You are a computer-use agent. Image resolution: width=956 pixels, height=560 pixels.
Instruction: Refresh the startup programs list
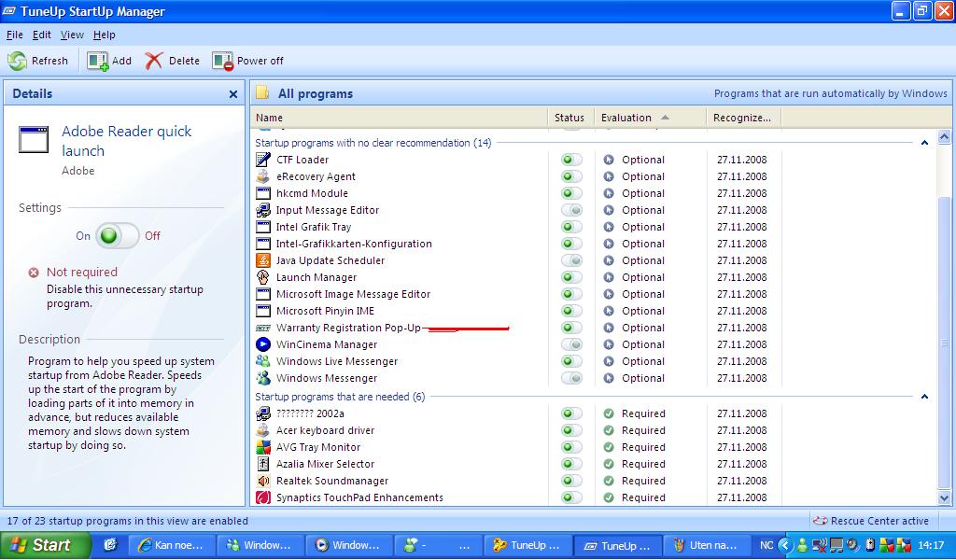(x=37, y=61)
